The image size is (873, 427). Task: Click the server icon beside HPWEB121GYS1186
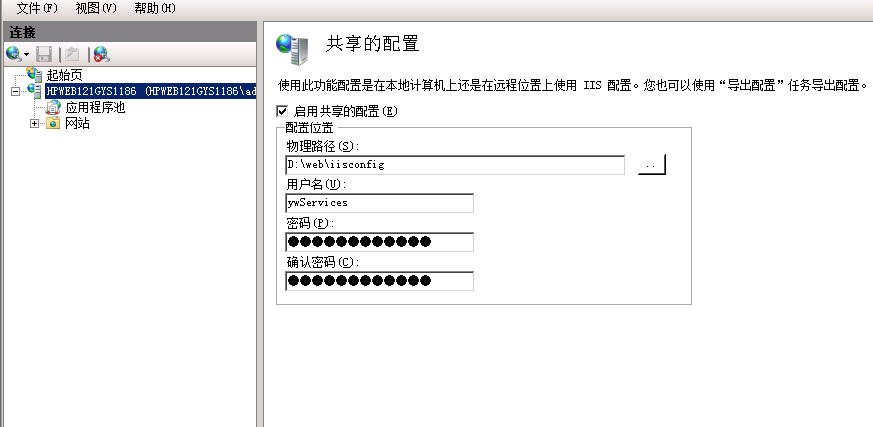pos(35,90)
